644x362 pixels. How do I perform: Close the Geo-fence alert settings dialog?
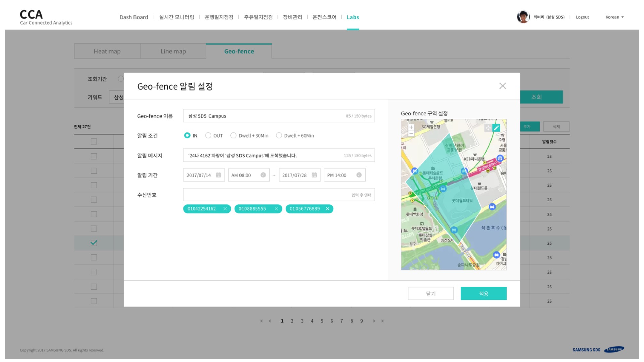coord(502,86)
